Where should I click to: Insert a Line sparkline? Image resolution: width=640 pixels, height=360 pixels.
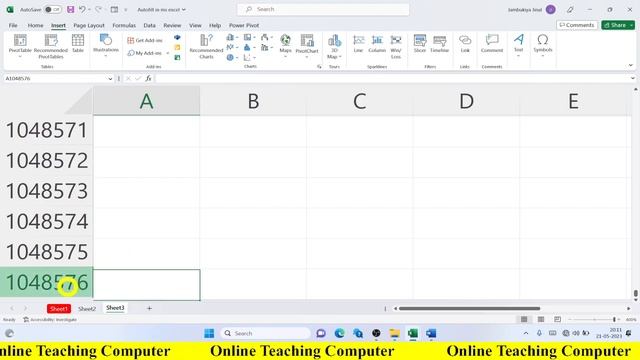click(358, 44)
